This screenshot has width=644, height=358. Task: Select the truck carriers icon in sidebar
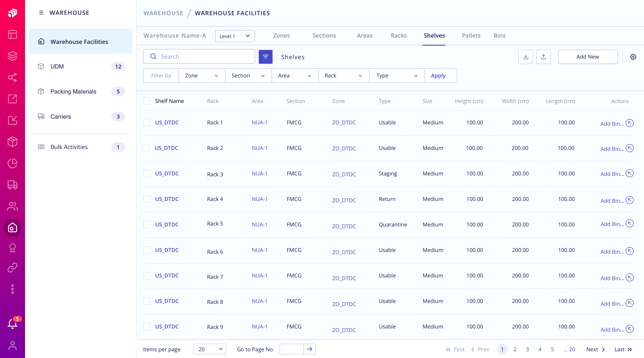(x=13, y=185)
